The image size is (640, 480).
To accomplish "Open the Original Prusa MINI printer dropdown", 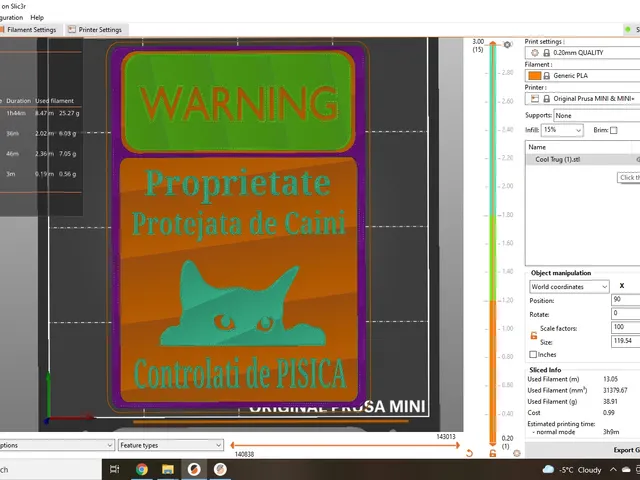I will [582, 98].
